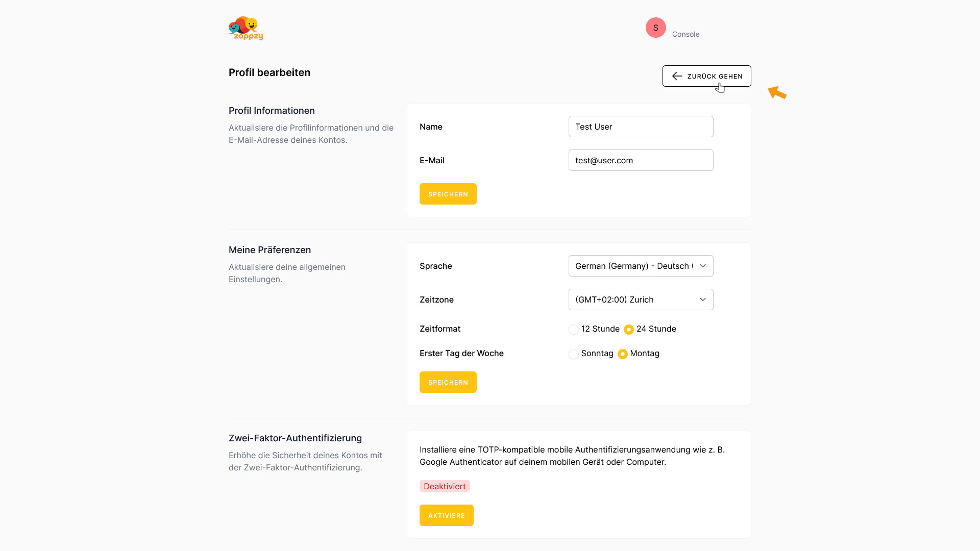The width and height of the screenshot is (980, 551).
Task: Click the zappzy logo icon
Action: coord(246,28)
